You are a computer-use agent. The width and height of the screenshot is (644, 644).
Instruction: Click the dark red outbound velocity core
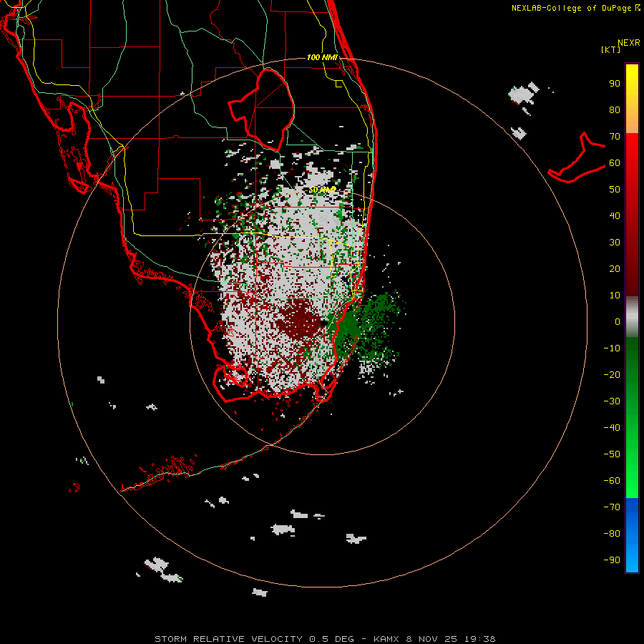pyautogui.click(x=300, y=320)
